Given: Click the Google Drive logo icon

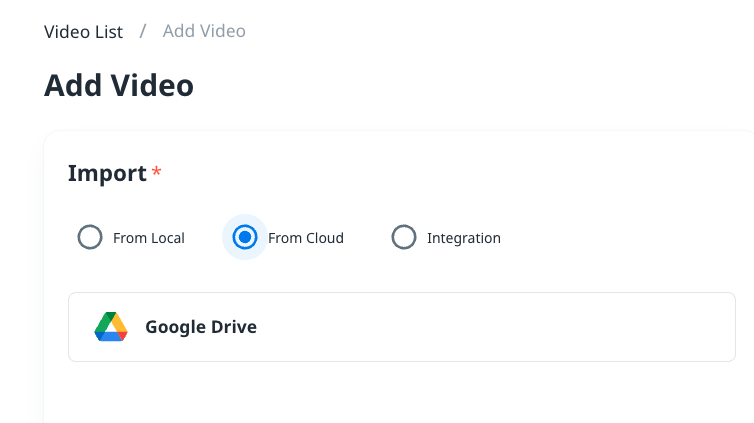Looking at the screenshot, I should coord(111,327).
